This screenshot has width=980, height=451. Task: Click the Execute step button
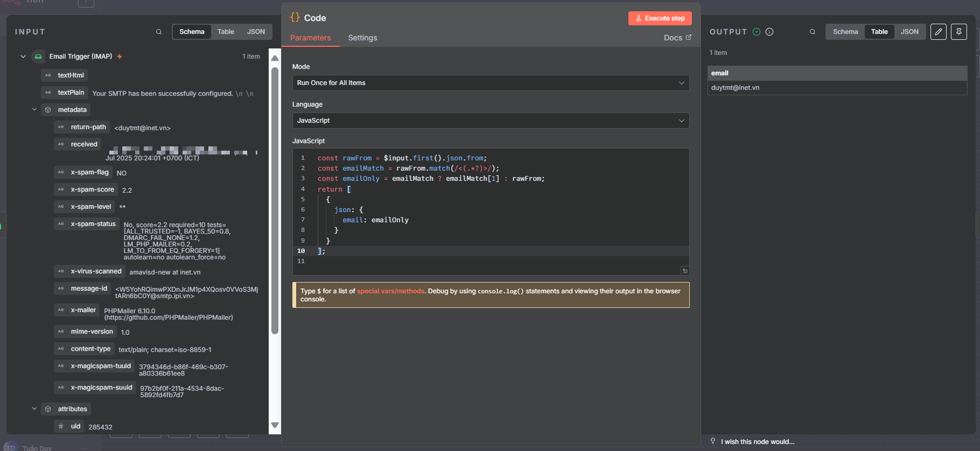click(660, 18)
